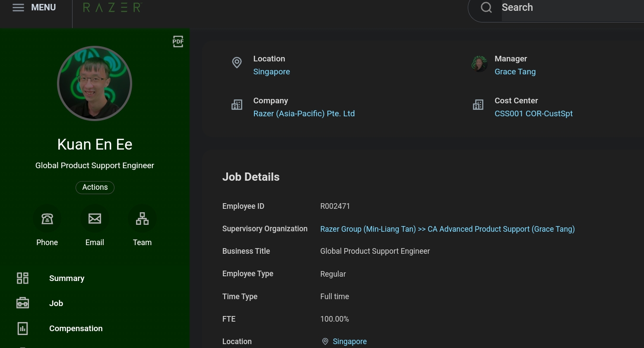
Task: Open the Team org chart icon
Action: pyautogui.click(x=142, y=219)
